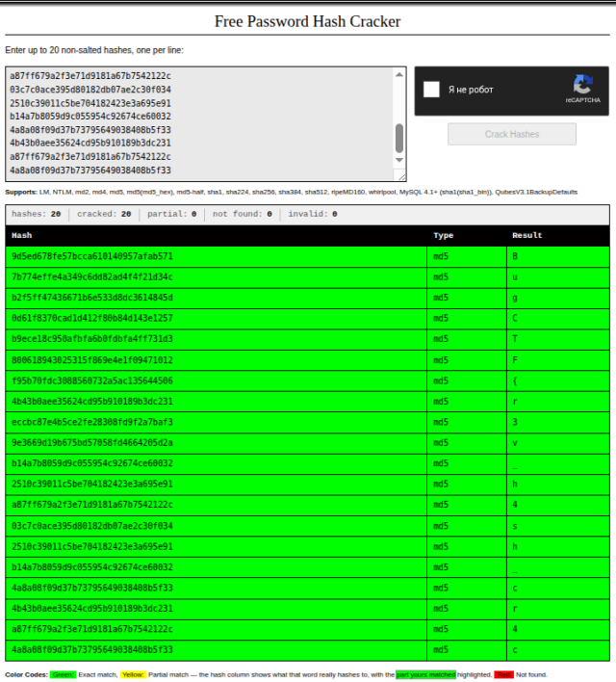Select hash b9ece18c950afbfa6b0fdbfa4ff731d3 in results
Screen dimensions: 616x682
pyautogui.click(x=92, y=339)
